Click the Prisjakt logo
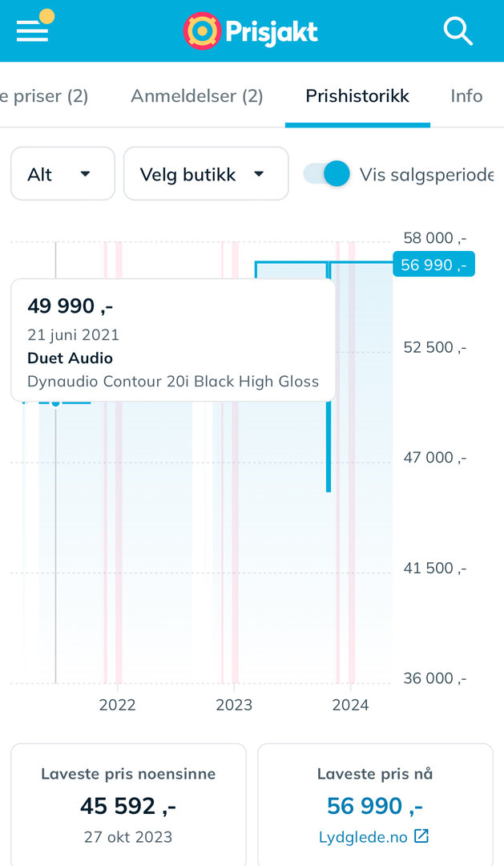This screenshot has height=866, width=504. [252, 31]
